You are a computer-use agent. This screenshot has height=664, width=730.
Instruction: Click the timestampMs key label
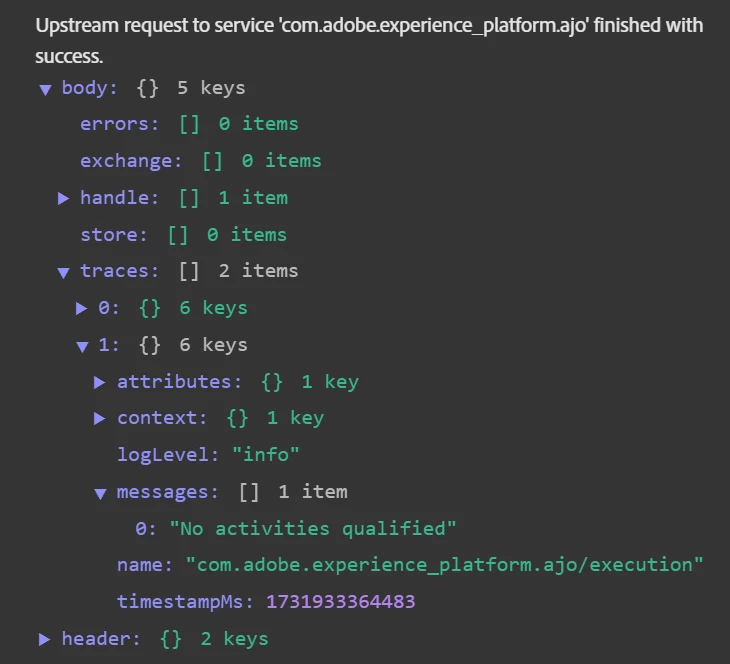coord(185,602)
